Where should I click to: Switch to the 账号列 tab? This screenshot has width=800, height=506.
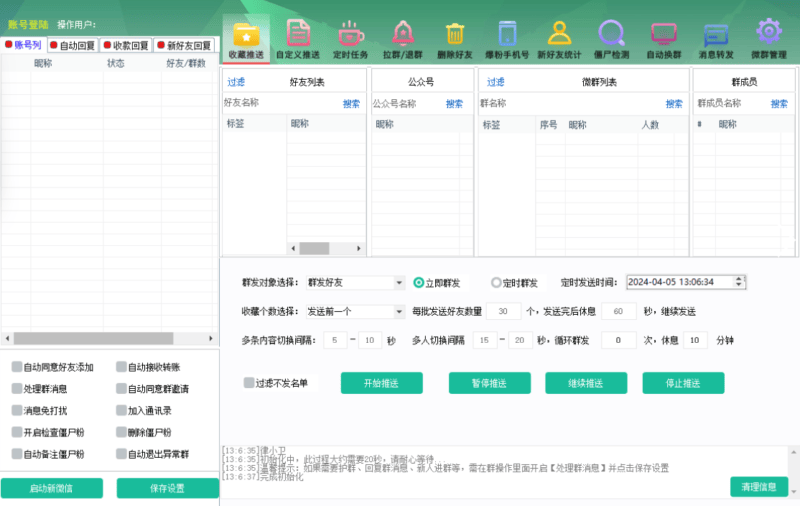(x=23, y=45)
